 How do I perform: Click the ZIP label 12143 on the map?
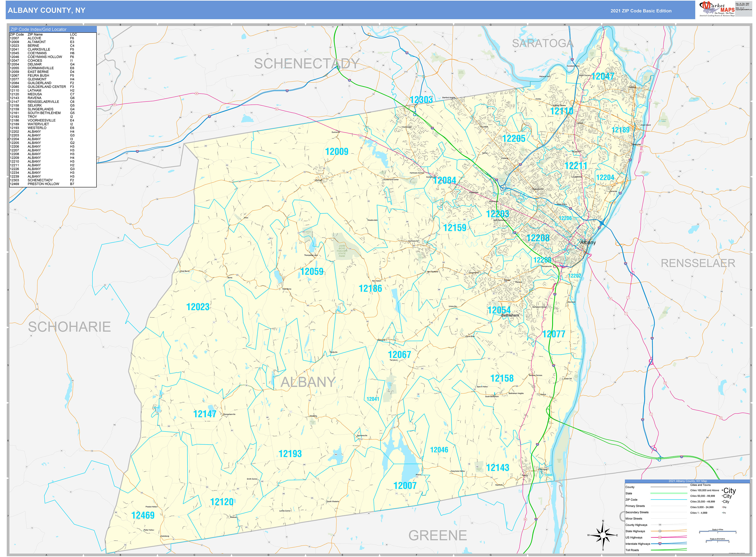click(497, 468)
